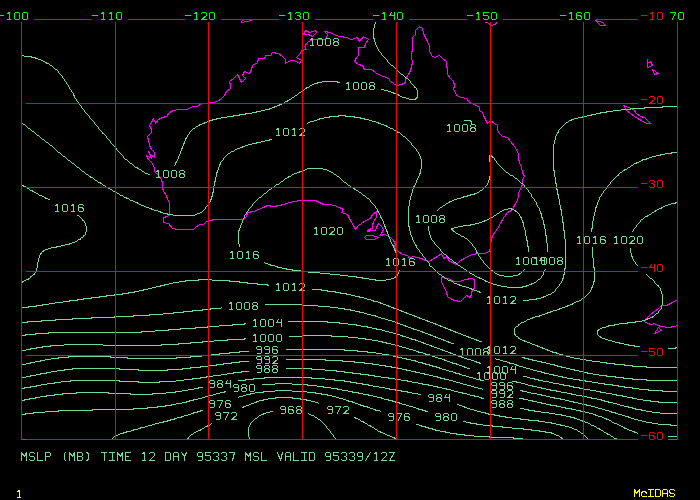Viewport: 700px width, 500px height.
Task: Pick the -130 longitude label at top
Action: tap(297, 16)
